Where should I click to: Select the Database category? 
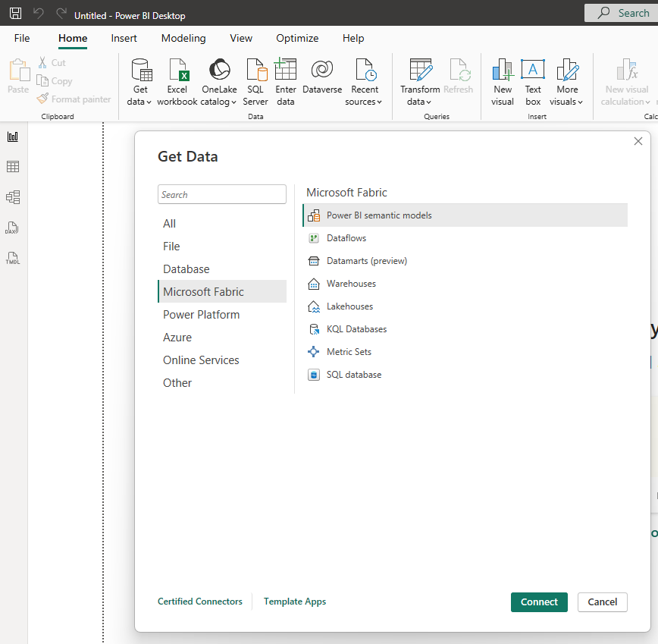(x=222, y=269)
